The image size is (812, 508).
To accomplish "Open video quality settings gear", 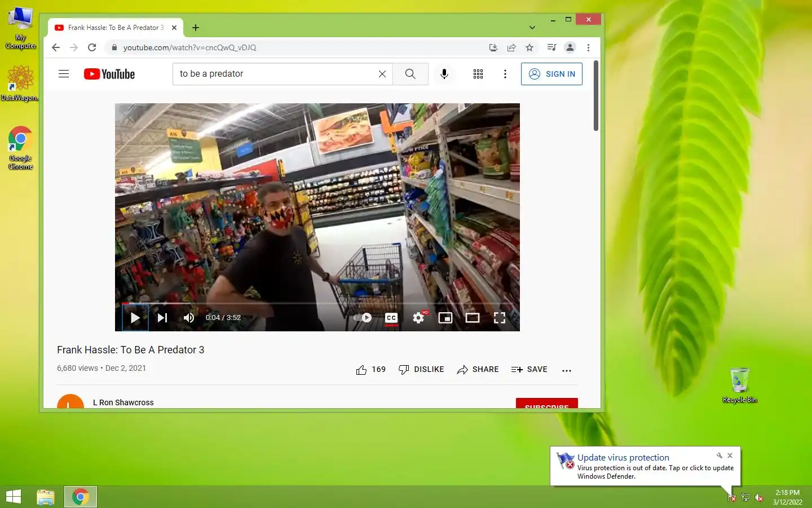I will click(x=418, y=318).
